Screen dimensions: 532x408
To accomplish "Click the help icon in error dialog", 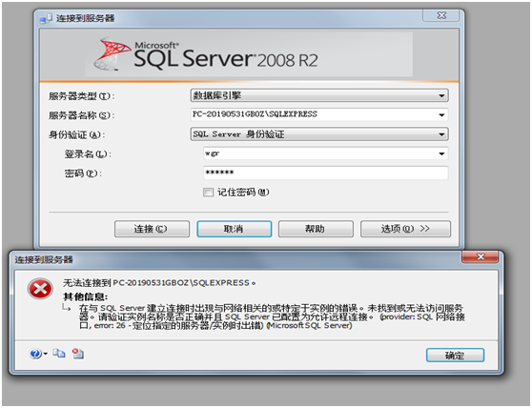I will click(35, 354).
